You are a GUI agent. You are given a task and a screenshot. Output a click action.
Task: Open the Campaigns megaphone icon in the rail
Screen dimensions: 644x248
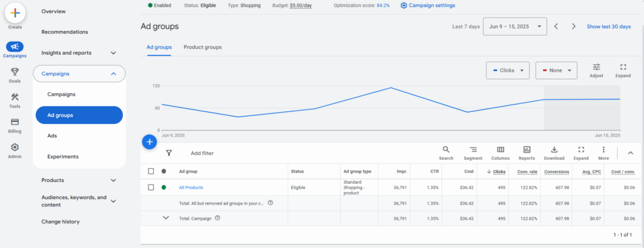pyautogui.click(x=15, y=47)
